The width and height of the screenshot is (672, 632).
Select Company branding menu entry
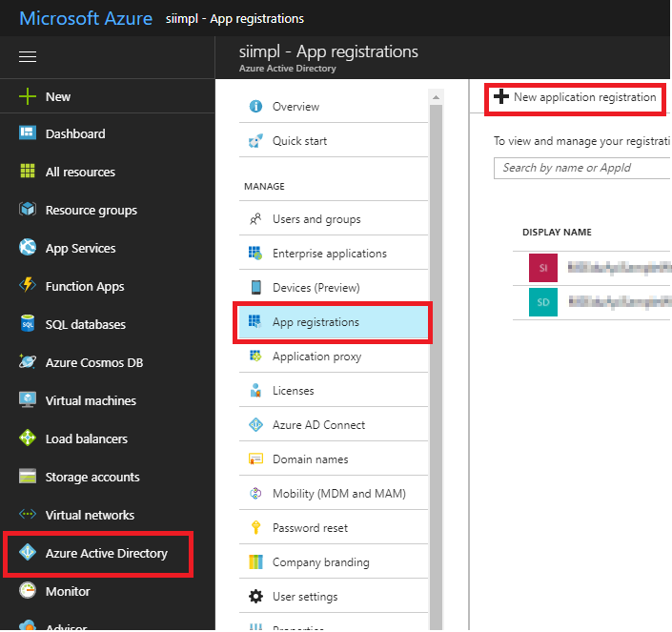coord(334,561)
